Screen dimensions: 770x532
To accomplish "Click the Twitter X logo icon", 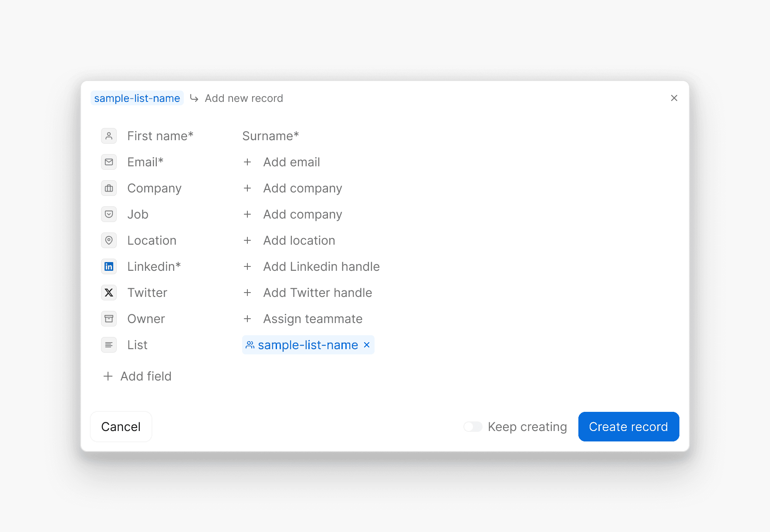I will (109, 293).
